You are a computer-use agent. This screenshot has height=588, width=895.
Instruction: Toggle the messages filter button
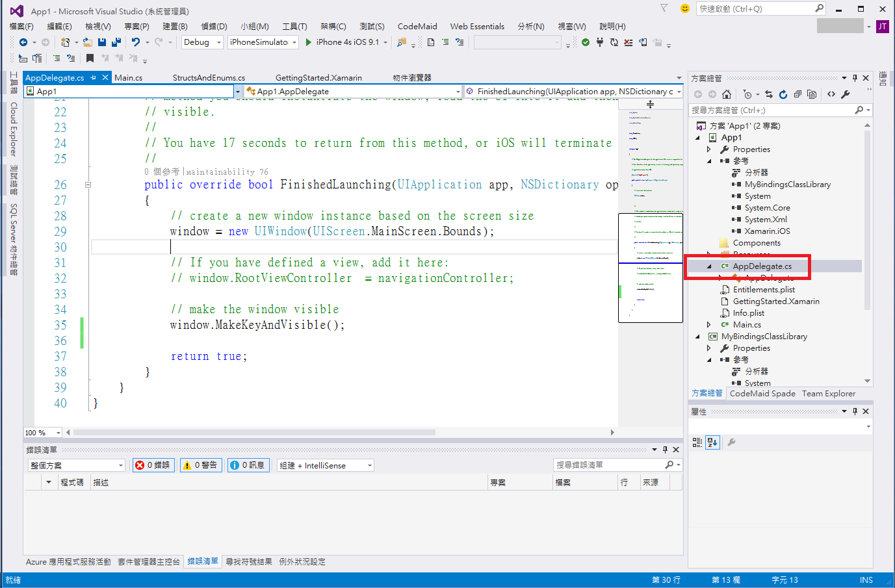248,465
